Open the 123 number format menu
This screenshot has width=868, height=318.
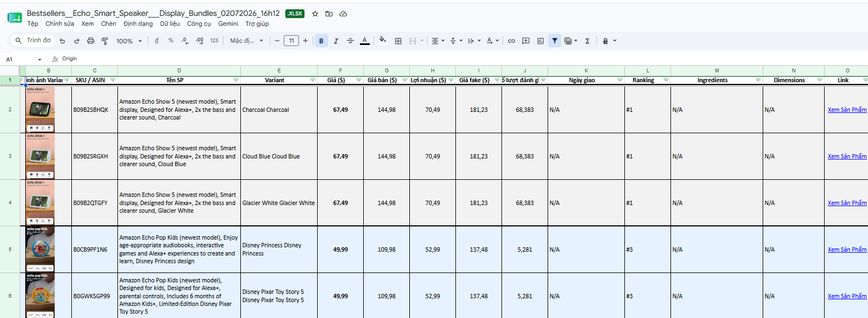coord(214,41)
